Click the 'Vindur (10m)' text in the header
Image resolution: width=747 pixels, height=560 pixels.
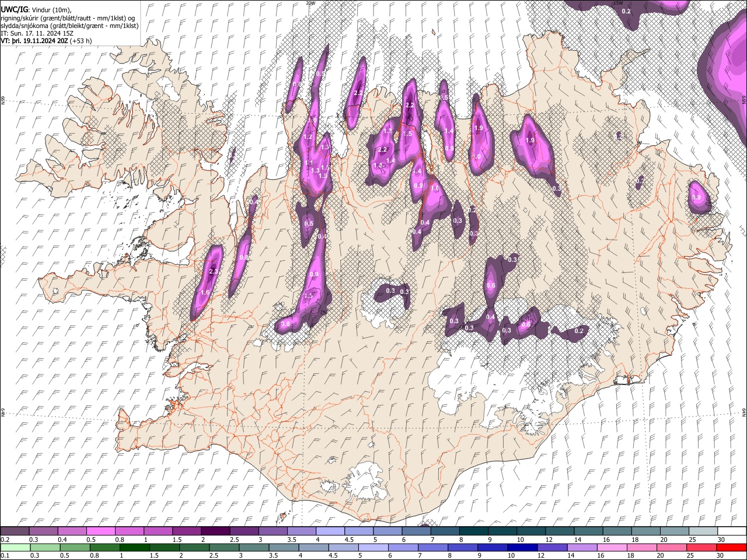(x=52, y=9)
